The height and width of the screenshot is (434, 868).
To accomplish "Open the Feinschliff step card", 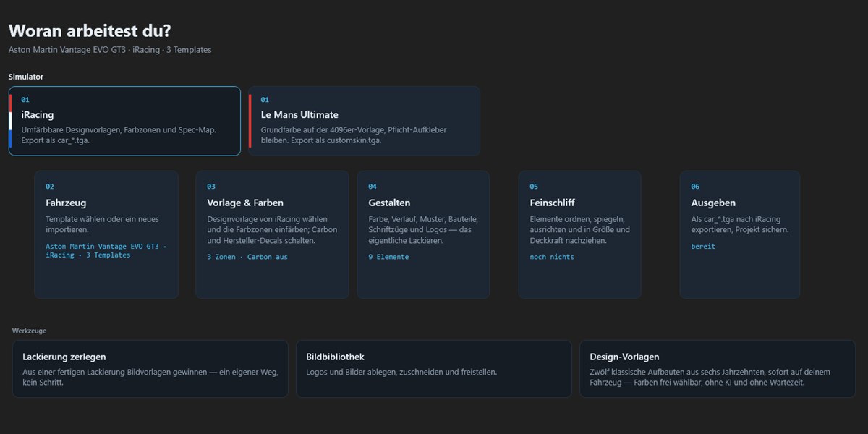I will (x=579, y=234).
